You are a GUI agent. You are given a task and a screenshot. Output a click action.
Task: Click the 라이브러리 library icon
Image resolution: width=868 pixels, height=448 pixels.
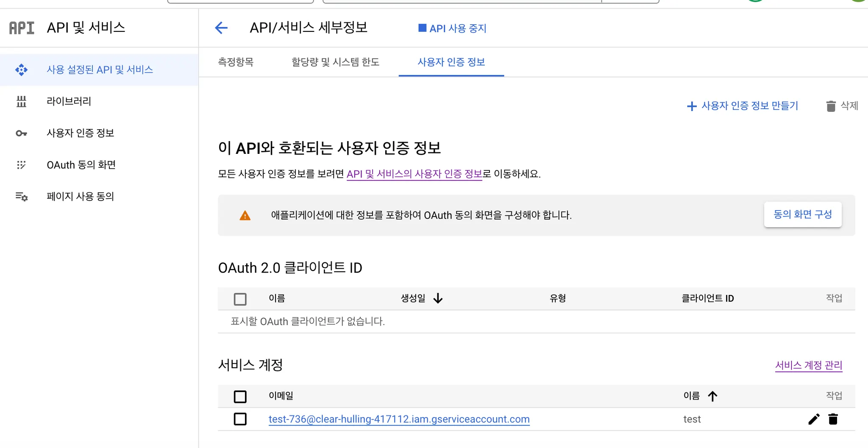[x=21, y=101]
